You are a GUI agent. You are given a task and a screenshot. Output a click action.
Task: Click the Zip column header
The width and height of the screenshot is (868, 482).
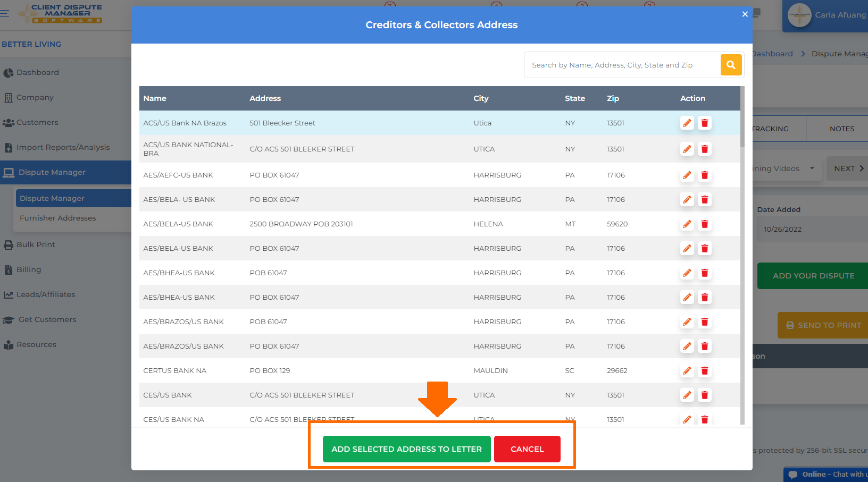coord(613,98)
